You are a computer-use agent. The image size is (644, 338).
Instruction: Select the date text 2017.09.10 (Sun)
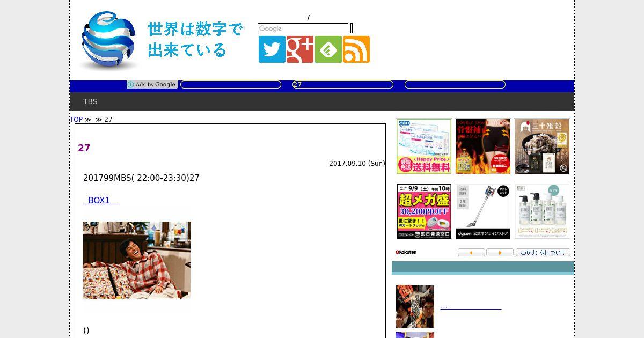[357, 164]
